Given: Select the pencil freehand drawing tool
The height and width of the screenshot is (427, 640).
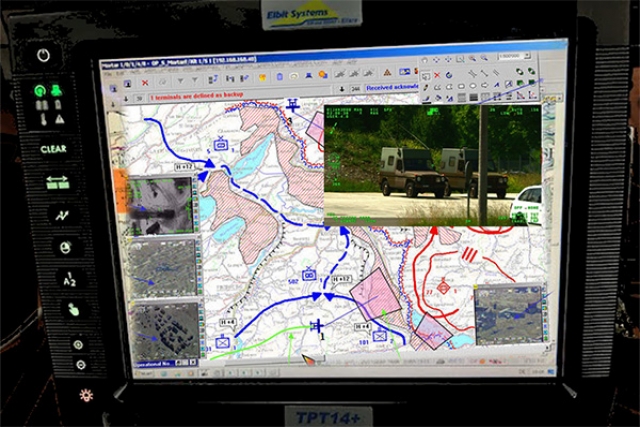Looking at the screenshot, I should click(425, 88).
